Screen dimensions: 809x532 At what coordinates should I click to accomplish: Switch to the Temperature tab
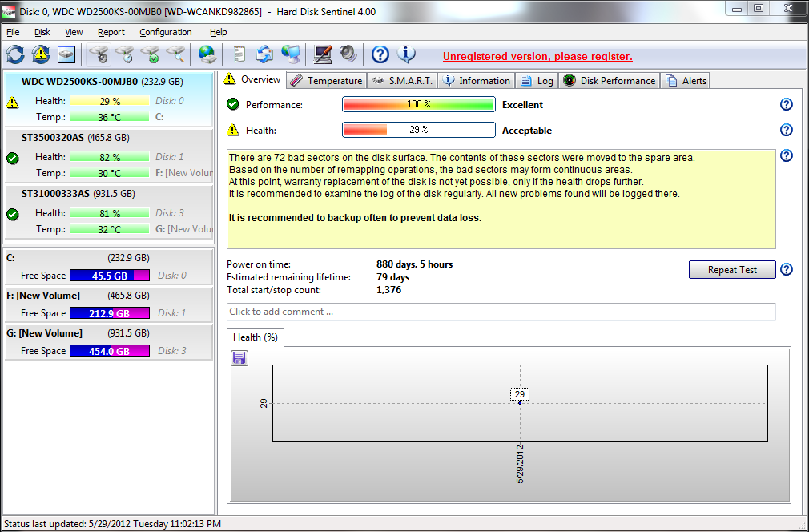tap(326, 80)
